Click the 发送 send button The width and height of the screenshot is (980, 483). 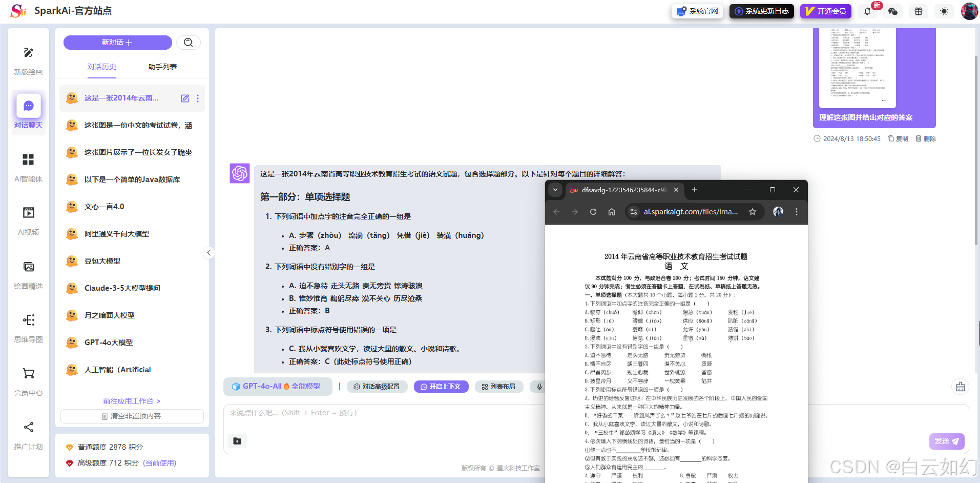pos(947,441)
